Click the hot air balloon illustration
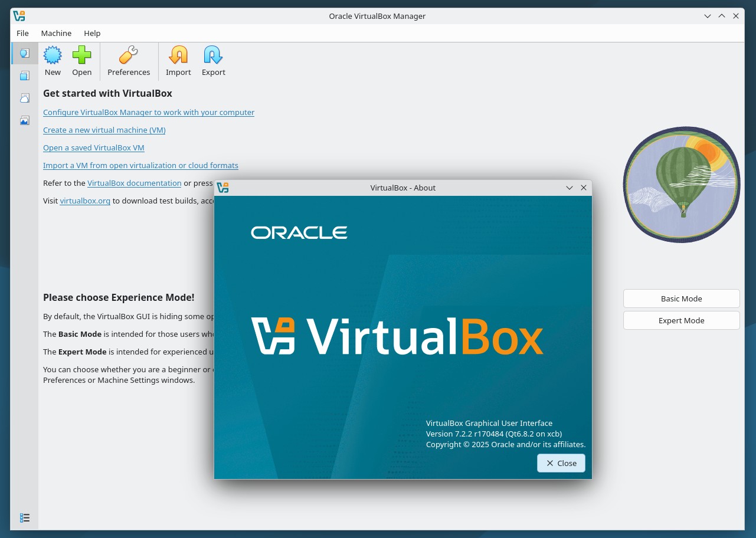The height and width of the screenshot is (538, 756). pos(682,184)
